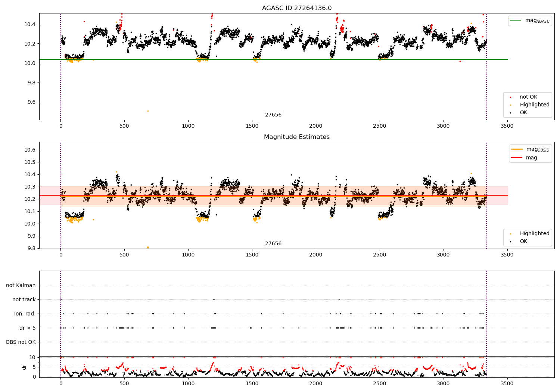Click the 1000 x-tick under the bottom plot
This screenshot has height=392, width=560.
click(188, 383)
